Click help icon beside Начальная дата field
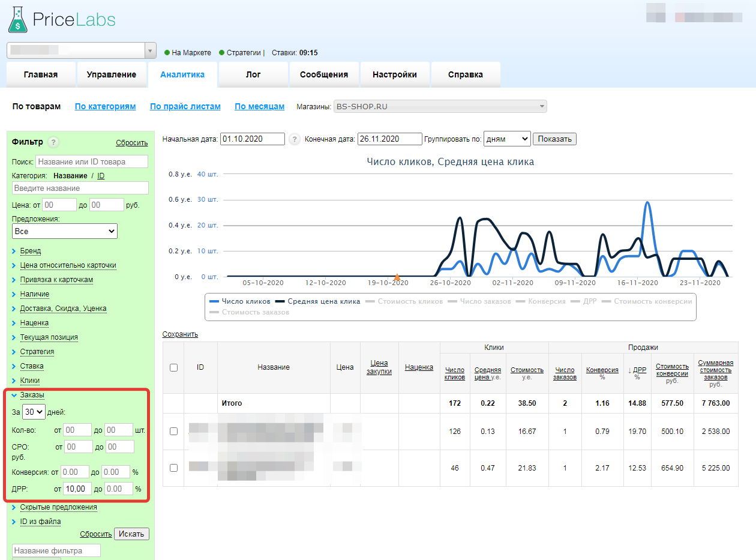This screenshot has height=560, width=756. pos(294,139)
